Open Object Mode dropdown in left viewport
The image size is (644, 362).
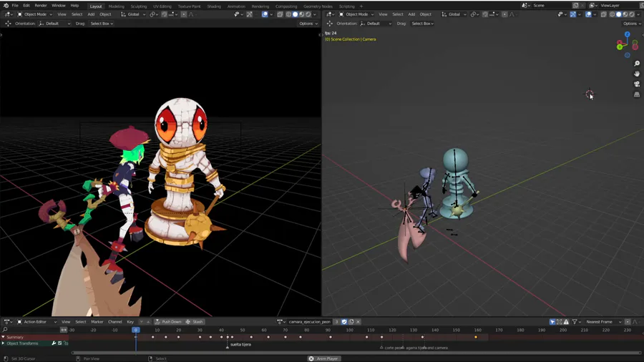(35, 14)
